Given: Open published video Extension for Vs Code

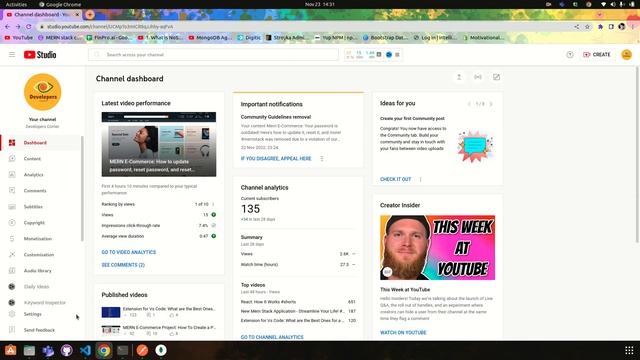Looking at the screenshot, I should (159, 312).
